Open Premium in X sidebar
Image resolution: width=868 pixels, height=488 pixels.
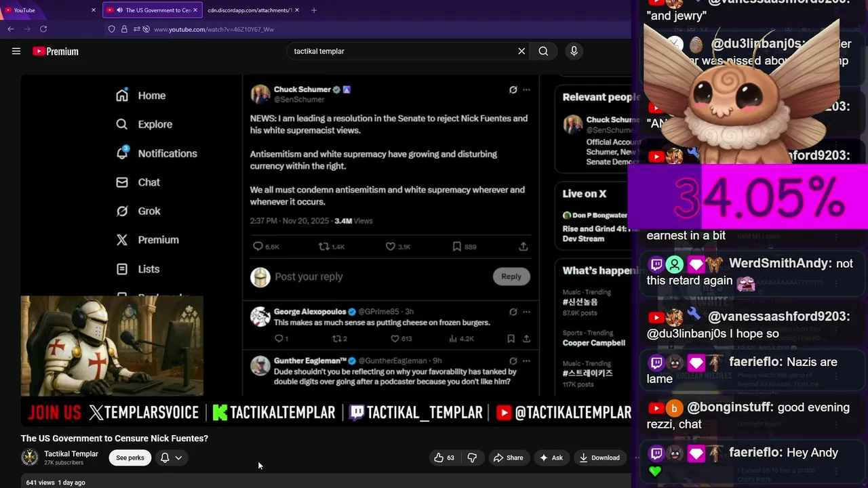point(147,240)
